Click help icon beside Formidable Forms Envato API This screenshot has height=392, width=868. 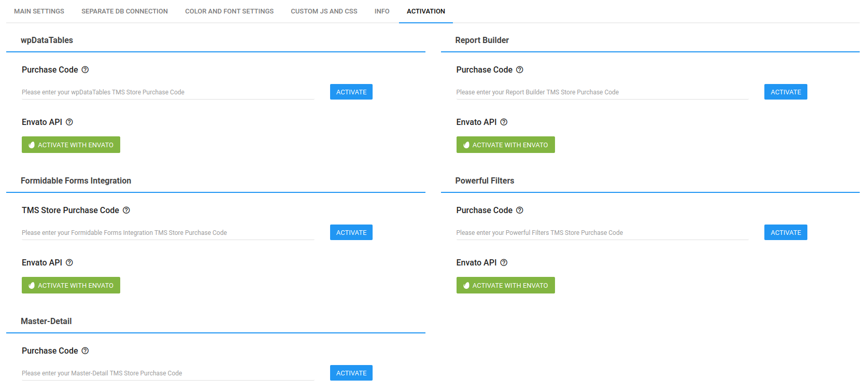69,262
